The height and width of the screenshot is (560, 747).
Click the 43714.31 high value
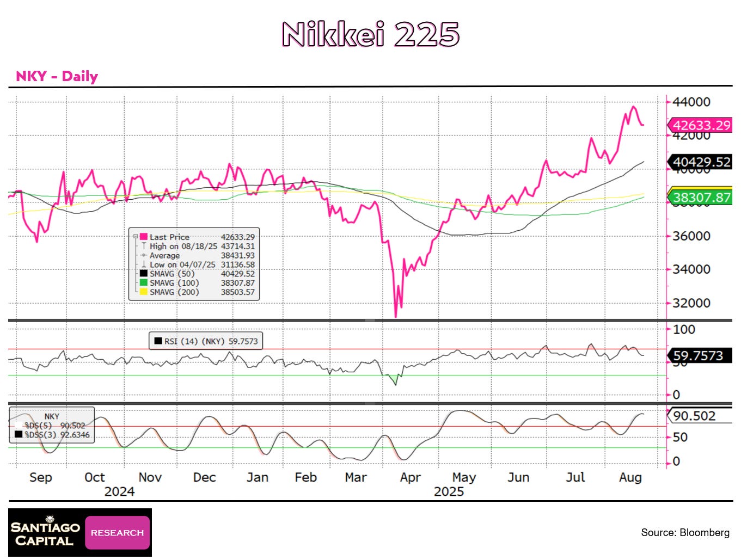click(238, 247)
